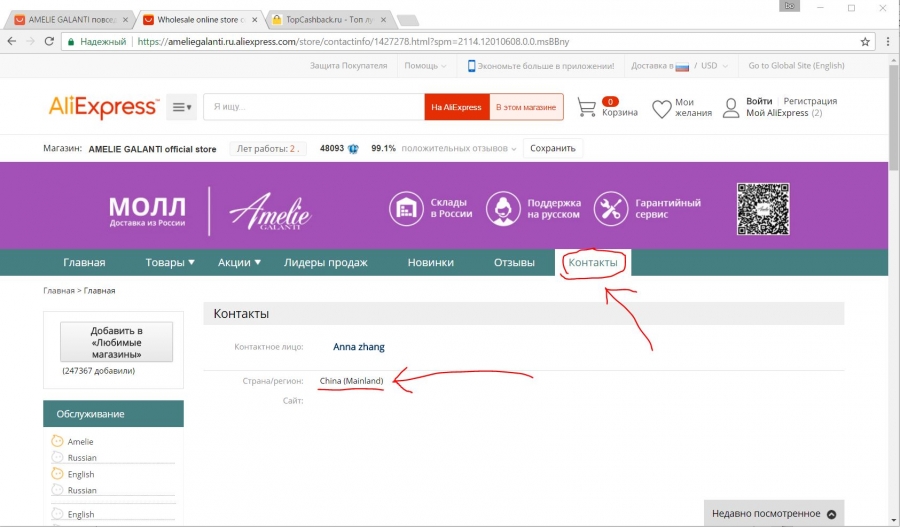Expand the Помощь dropdown

tap(425, 66)
